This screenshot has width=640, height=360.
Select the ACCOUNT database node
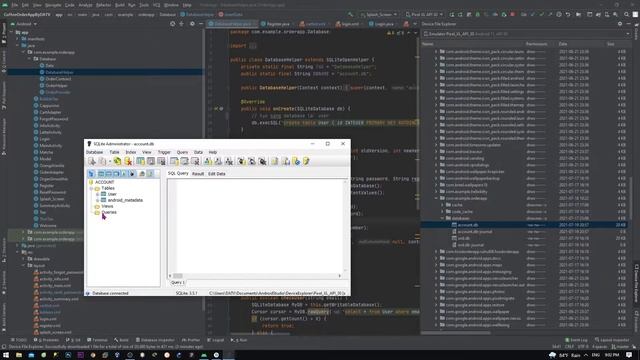click(104, 182)
